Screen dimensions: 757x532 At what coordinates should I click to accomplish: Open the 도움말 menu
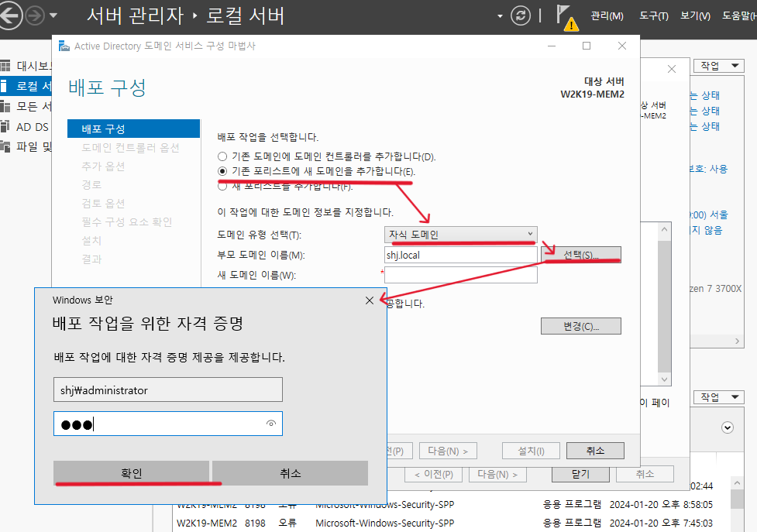739,16
